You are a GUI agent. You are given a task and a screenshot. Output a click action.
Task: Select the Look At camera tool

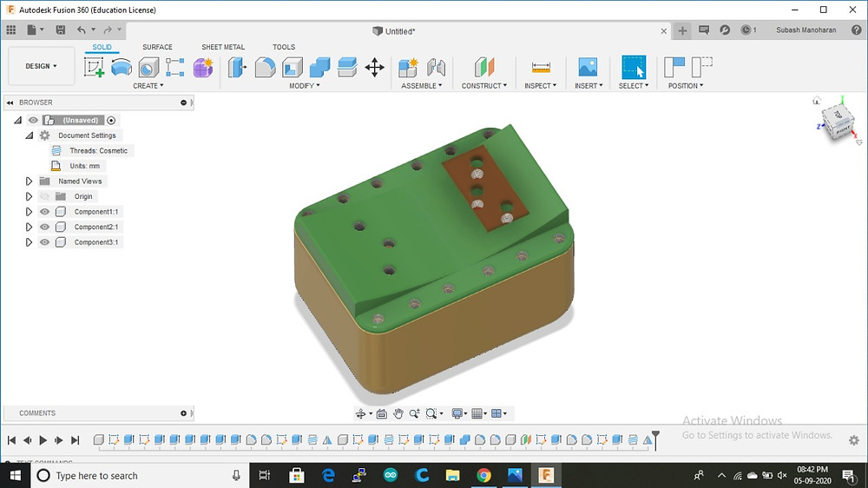pos(381,413)
